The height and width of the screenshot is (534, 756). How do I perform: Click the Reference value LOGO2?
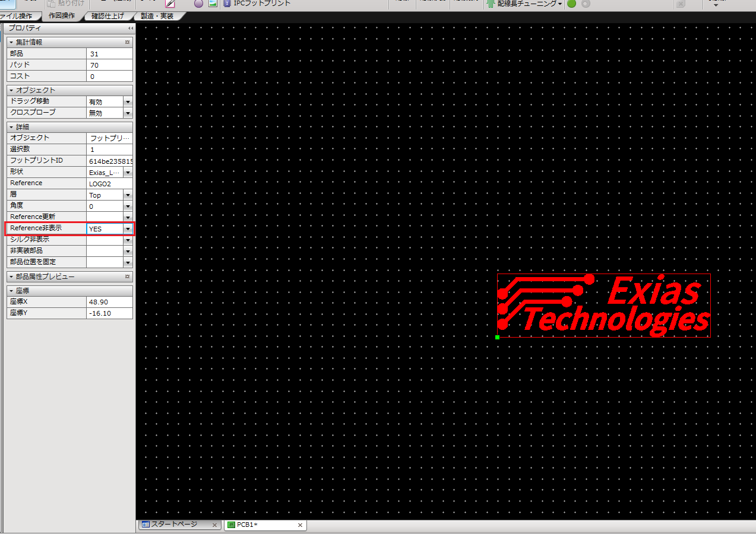[109, 184]
